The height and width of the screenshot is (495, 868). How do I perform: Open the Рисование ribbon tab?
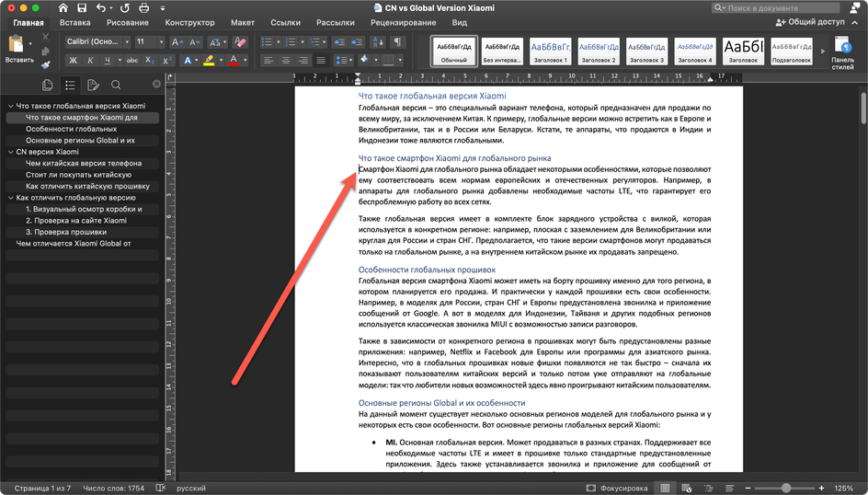(127, 23)
